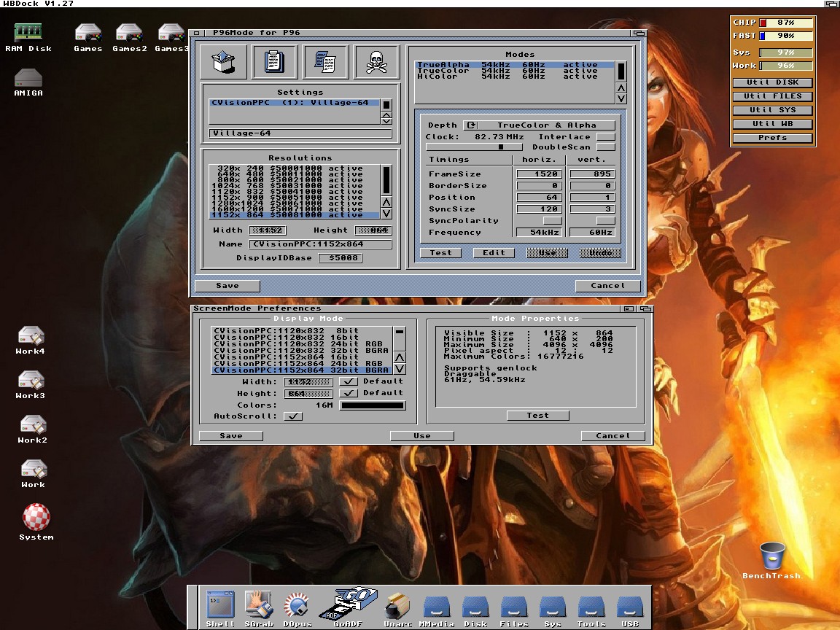Click the Modes list down arrow
The height and width of the screenshot is (630, 840).
tap(621, 98)
